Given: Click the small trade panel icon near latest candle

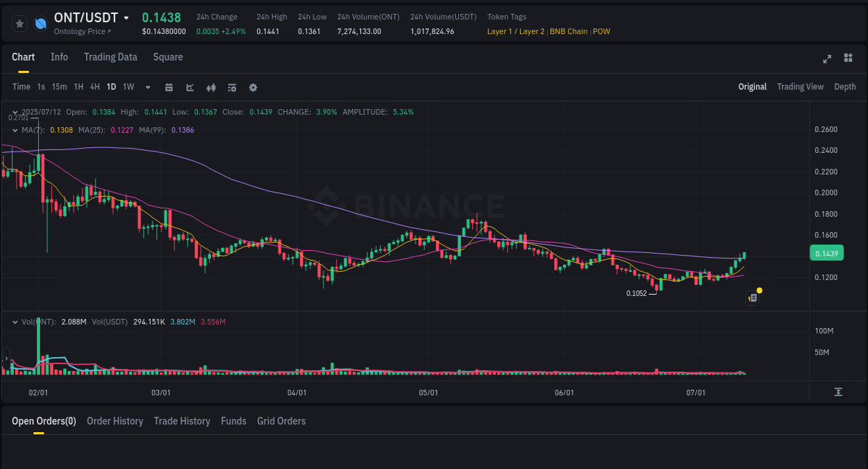Looking at the screenshot, I should click(752, 297).
